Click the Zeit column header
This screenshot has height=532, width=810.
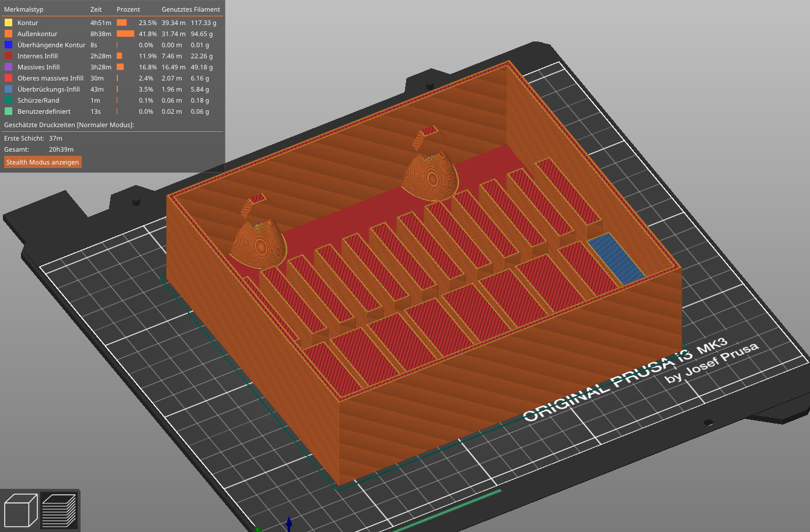click(96, 9)
